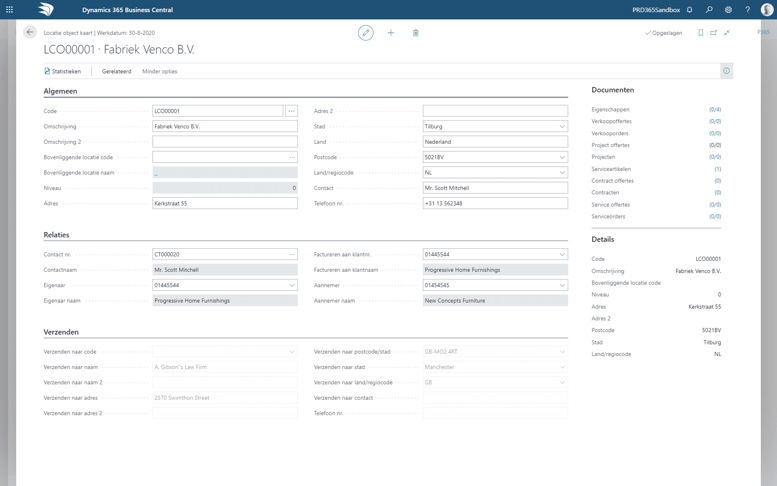777x486 pixels.
Task: Click the empty Omschrijving 2 field
Action: [225, 142]
